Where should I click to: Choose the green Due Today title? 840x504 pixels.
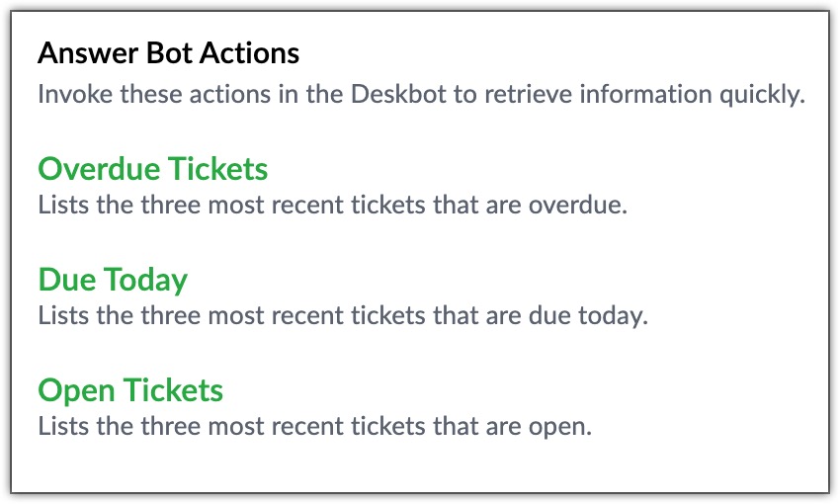click(113, 280)
